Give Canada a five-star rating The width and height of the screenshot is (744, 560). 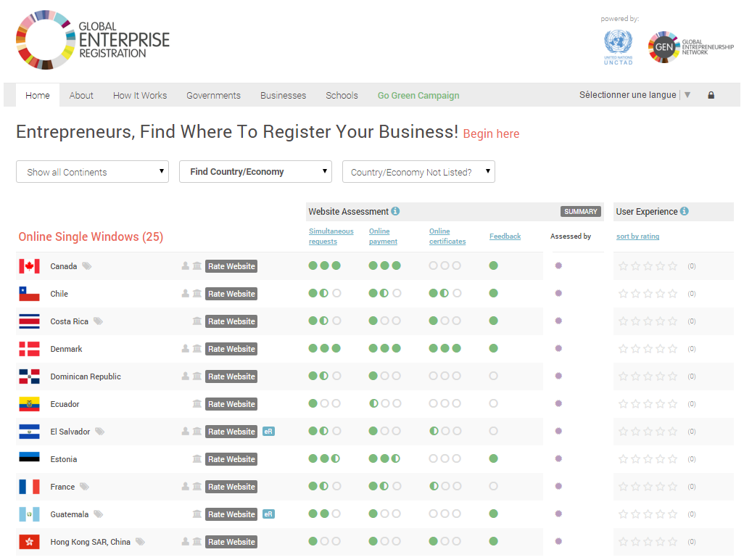click(x=672, y=266)
